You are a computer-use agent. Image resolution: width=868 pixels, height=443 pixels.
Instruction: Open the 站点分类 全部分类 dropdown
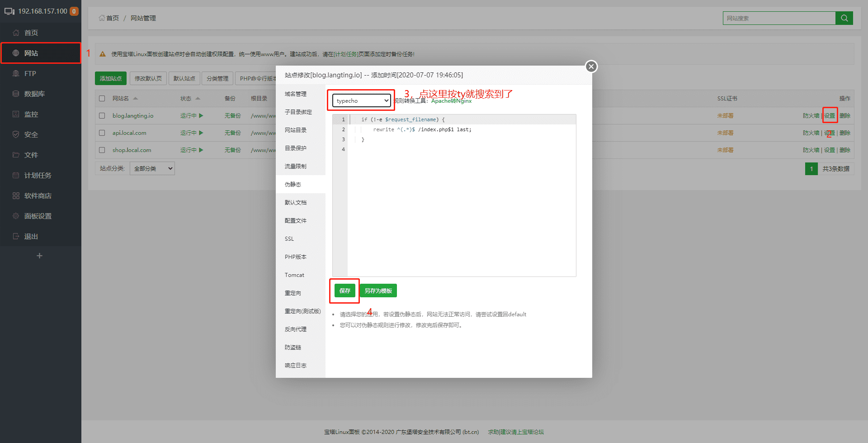(x=152, y=168)
